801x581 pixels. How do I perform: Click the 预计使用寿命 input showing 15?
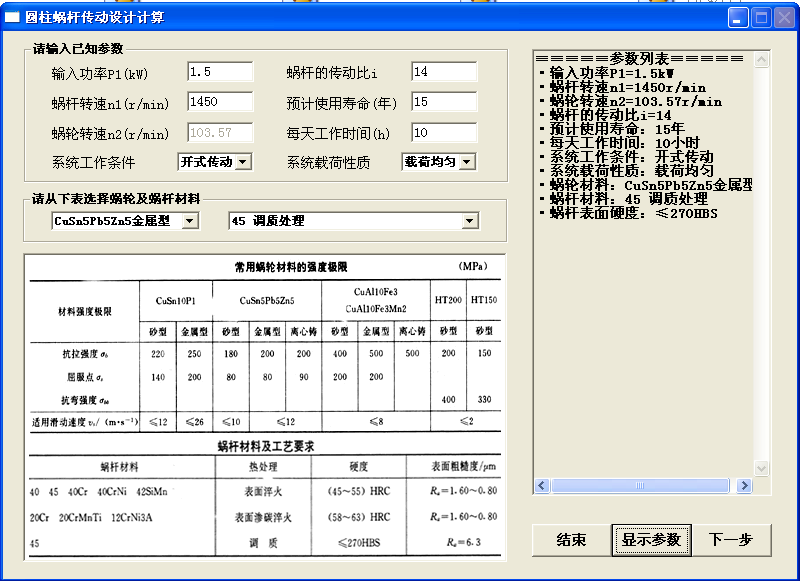pyautogui.click(x=444, y=101)
